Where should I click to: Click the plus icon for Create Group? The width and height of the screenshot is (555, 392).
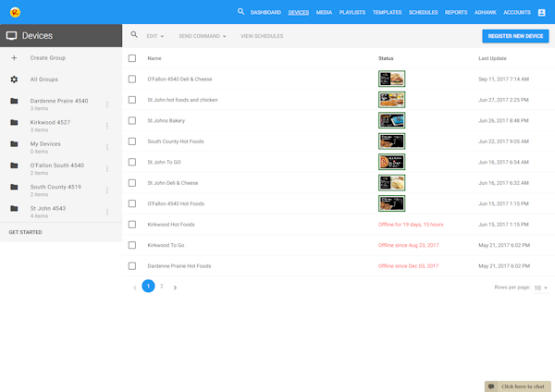[14, 57]
